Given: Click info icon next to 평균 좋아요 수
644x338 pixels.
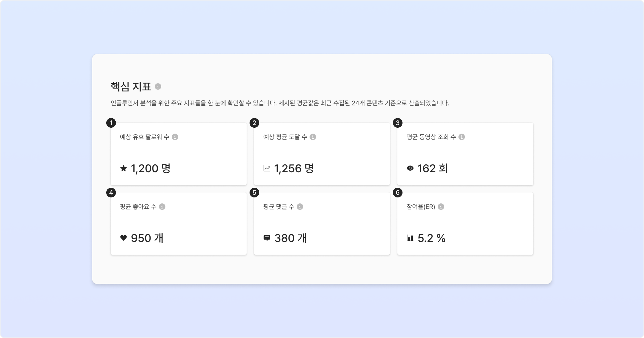Looking at the screenshot, I should tap(162, 207).
